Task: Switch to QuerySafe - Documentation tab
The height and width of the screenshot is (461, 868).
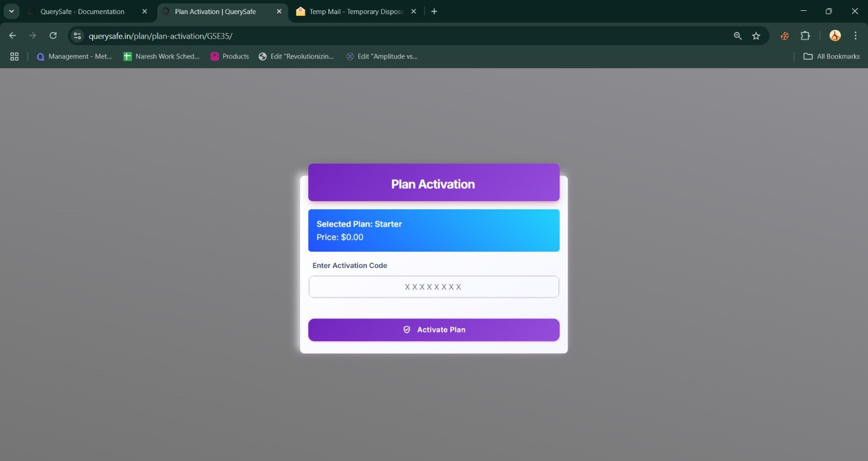Action: 82,11
